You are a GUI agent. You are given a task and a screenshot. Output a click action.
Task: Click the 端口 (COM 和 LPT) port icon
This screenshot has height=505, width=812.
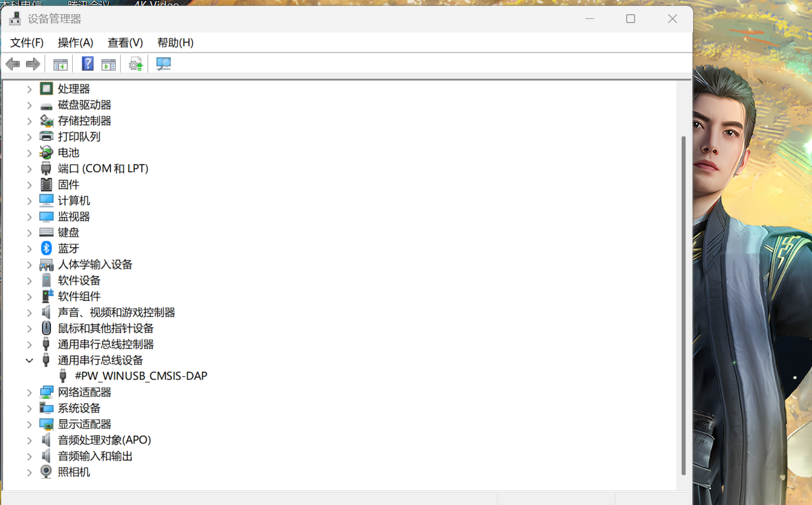coord(46,169)
